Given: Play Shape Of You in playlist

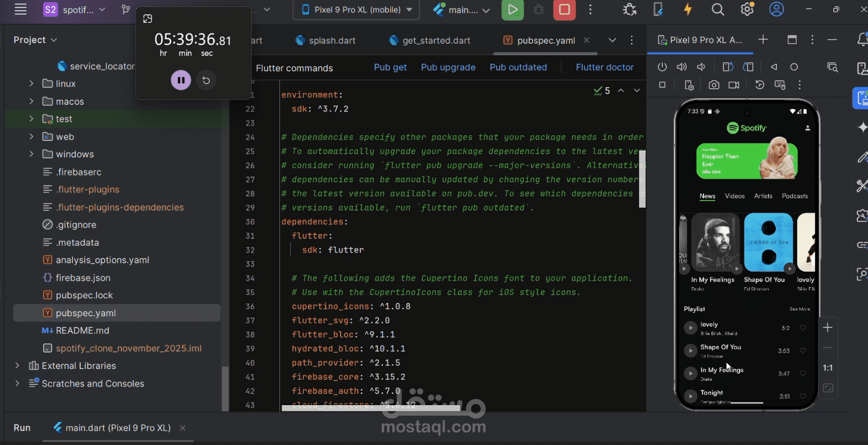Looking at the screenshot, I should (690, 350).
